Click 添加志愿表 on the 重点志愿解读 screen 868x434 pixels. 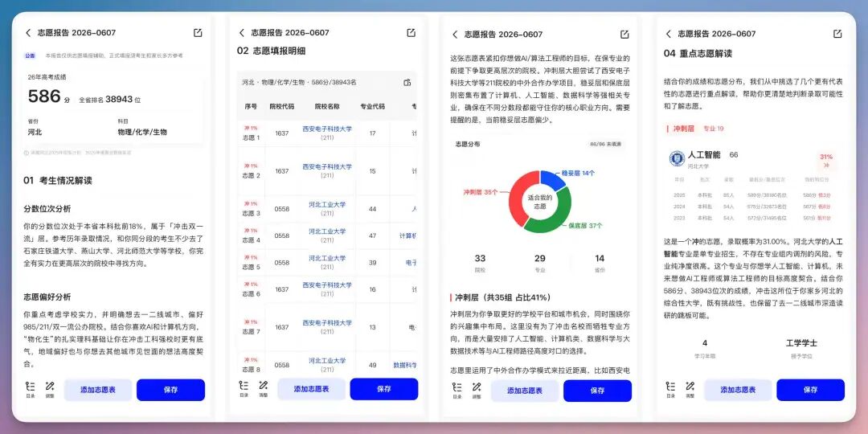(738, 391)
